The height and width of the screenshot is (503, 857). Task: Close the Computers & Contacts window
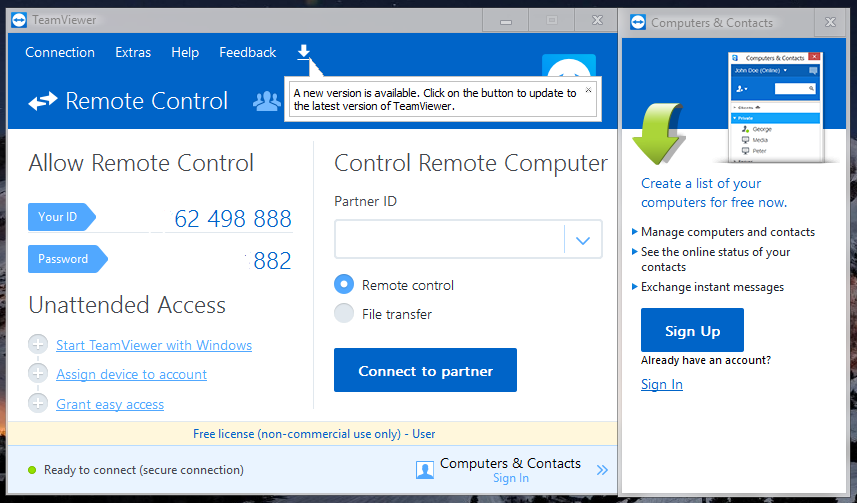[x=830, y=22]
